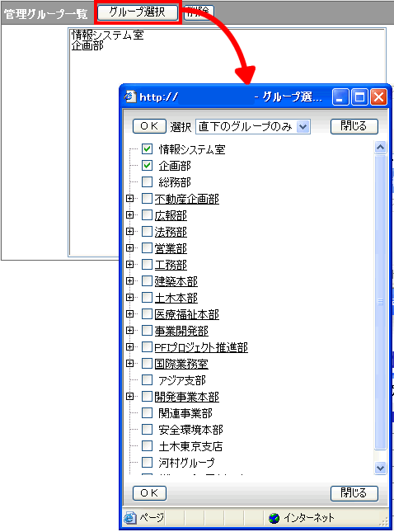Maximize the グループ選択 popup window
The height and width of the screenshot is (532, 394).
tap(359, 97)
